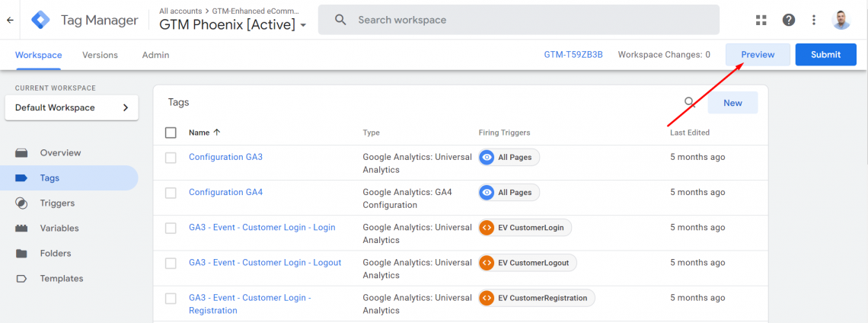Tick the select-all checkbox in Tags header
The height and width of the screenshot is (323, 868).
(x=171, y=133)
